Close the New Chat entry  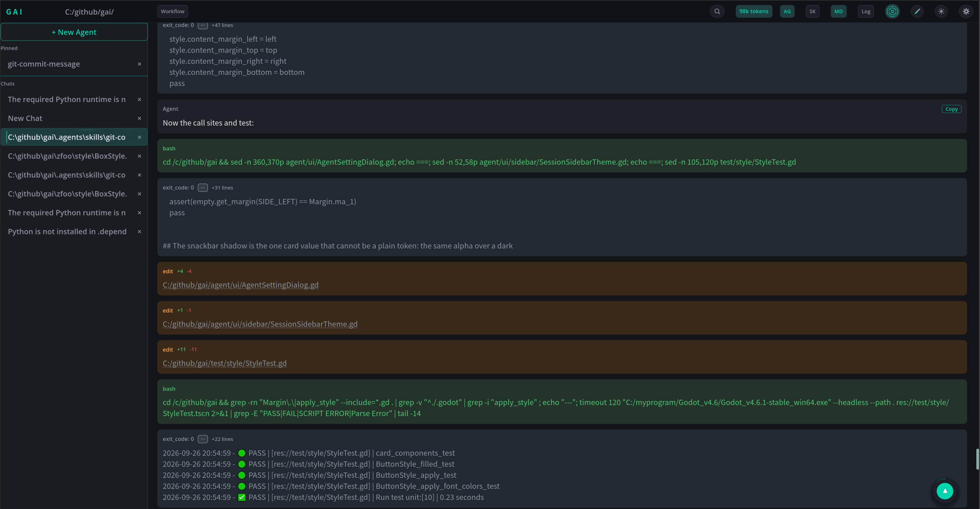[139, 118]
